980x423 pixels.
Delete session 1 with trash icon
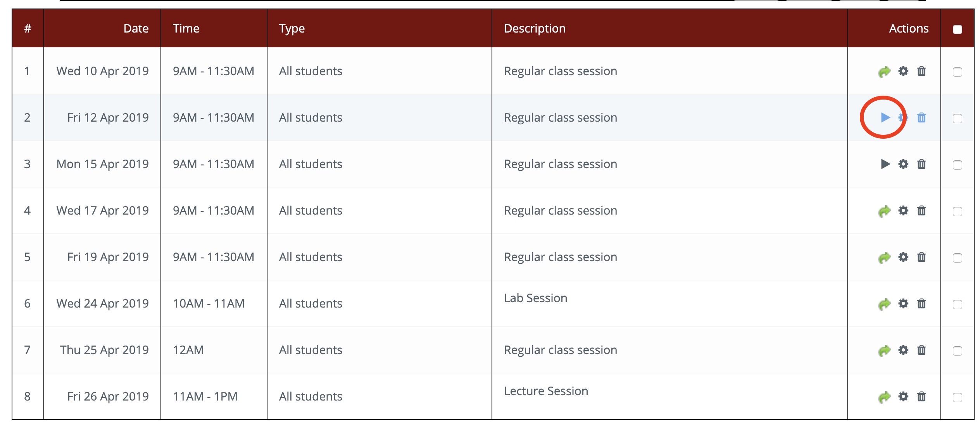tap(921, 71)
